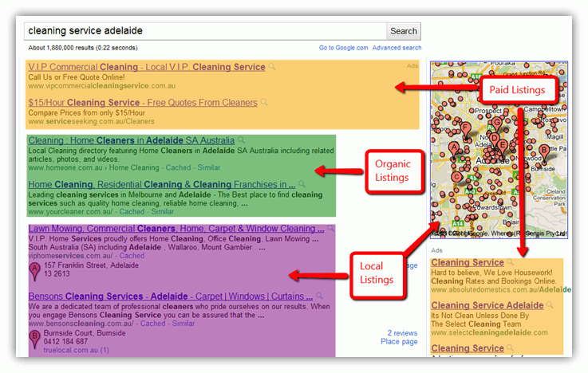
Task: Open Similar link for bensonscleaning.com.au result
Action: (184, 324)
